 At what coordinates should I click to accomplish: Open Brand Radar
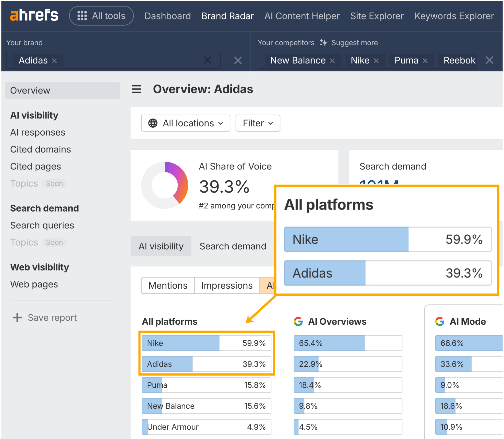tap(227, 16)
